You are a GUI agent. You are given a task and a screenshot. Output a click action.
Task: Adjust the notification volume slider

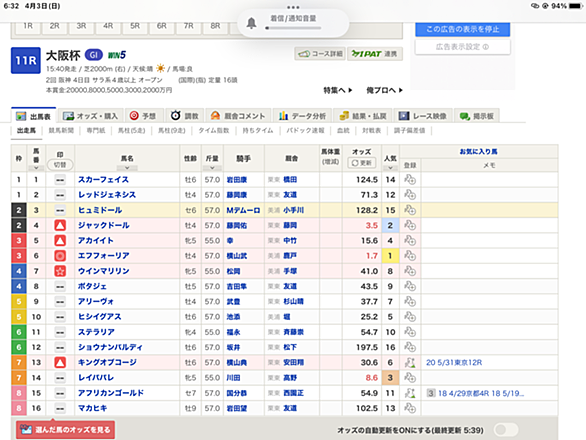point(293,28)
